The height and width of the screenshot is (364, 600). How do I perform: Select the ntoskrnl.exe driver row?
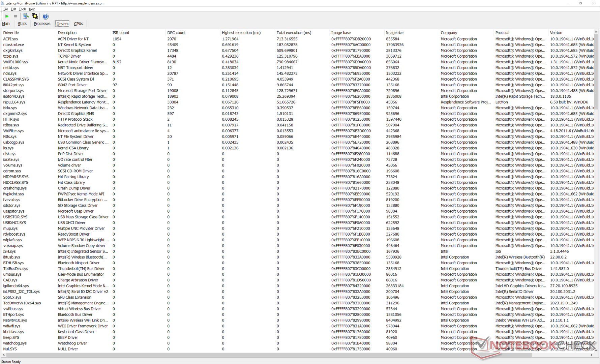[x=298, y=45]
